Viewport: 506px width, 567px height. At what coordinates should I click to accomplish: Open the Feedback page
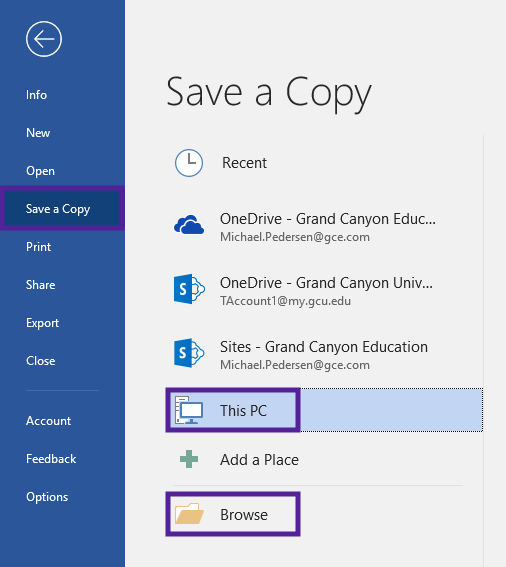(x=51, y=459)
